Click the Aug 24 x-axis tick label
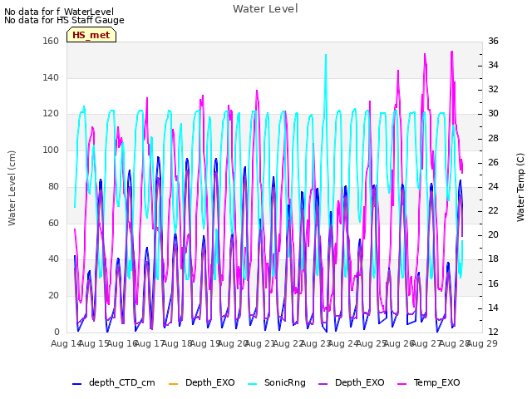 [x=343, y=343]
